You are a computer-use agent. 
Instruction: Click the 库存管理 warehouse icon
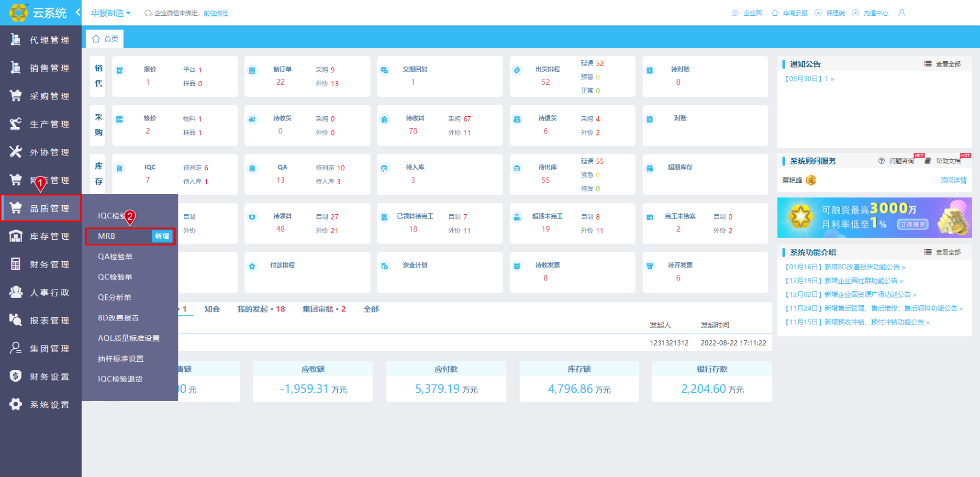(15, 236)
